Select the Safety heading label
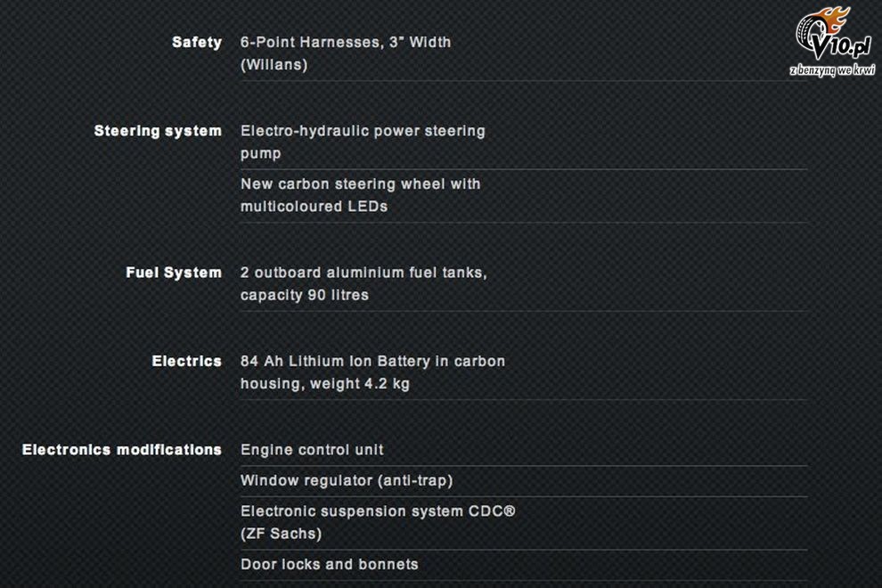The height and width of the screenshot is (588, 882). (x=197, y=42)
